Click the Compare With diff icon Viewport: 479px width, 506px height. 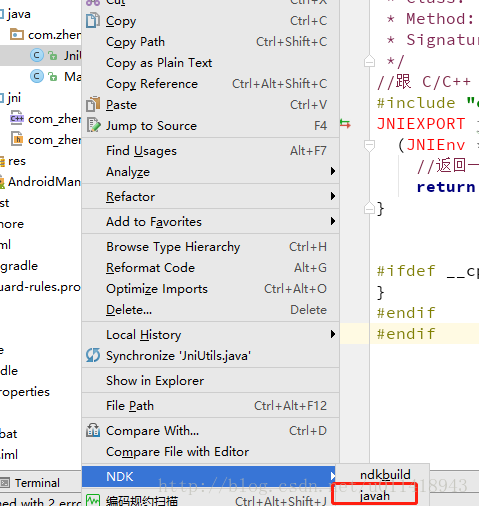tap(93, 430)
